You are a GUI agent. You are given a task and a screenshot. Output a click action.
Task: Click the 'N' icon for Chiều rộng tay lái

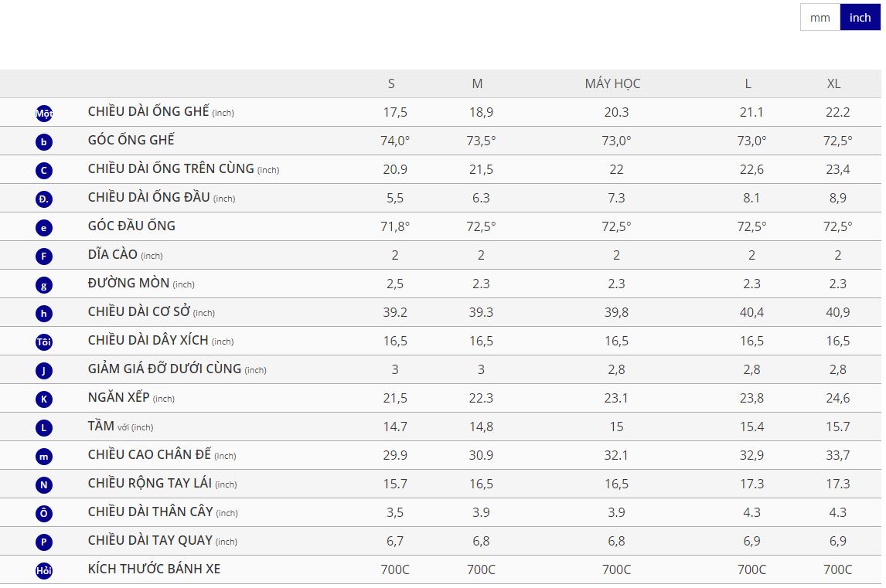(x=44, y=484)
